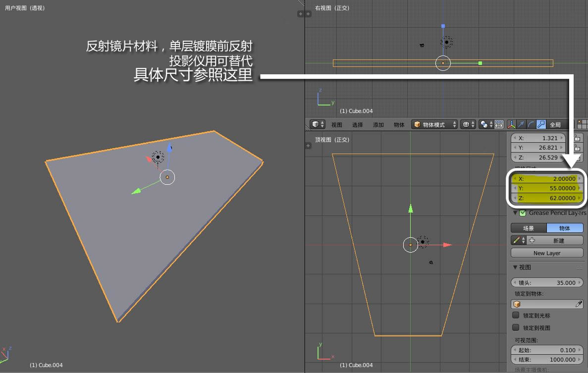
Task: Open Grease Pencil pencil data-block selector
Action: coord(519,240)
